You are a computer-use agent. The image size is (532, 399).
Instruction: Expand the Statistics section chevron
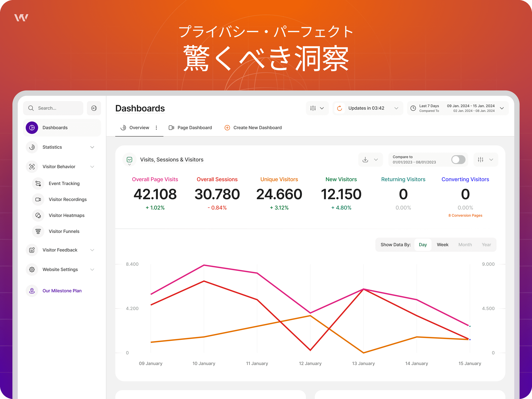(x=92, y=147)
